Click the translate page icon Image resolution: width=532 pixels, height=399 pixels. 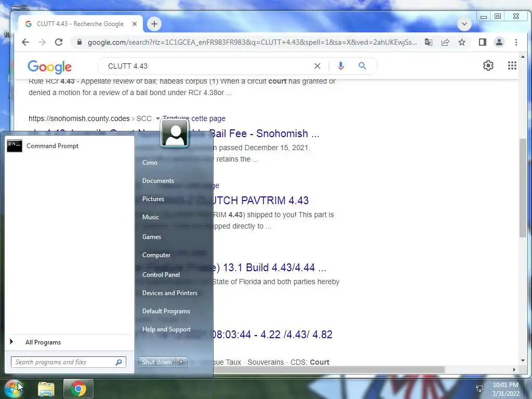tap(429, 42)
